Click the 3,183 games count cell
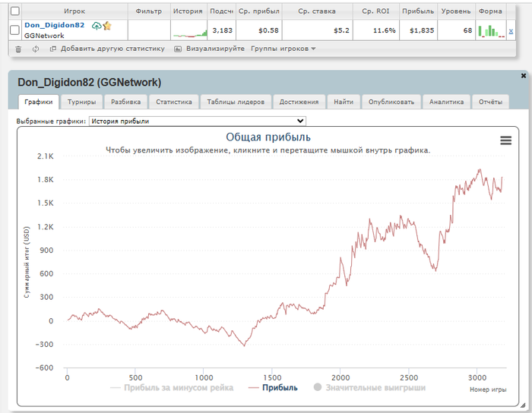Viewport: 532px width, 413px height. [222, 30]
